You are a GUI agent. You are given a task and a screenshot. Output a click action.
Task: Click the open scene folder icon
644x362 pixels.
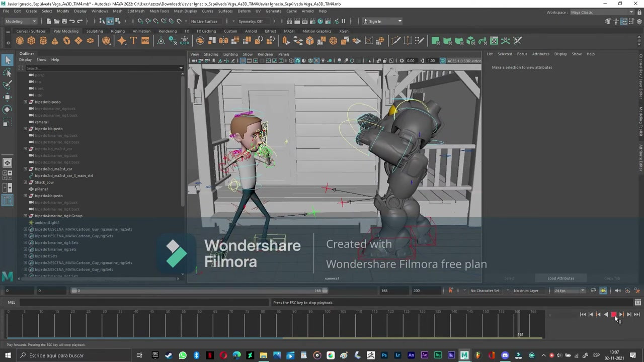point(56,21)
